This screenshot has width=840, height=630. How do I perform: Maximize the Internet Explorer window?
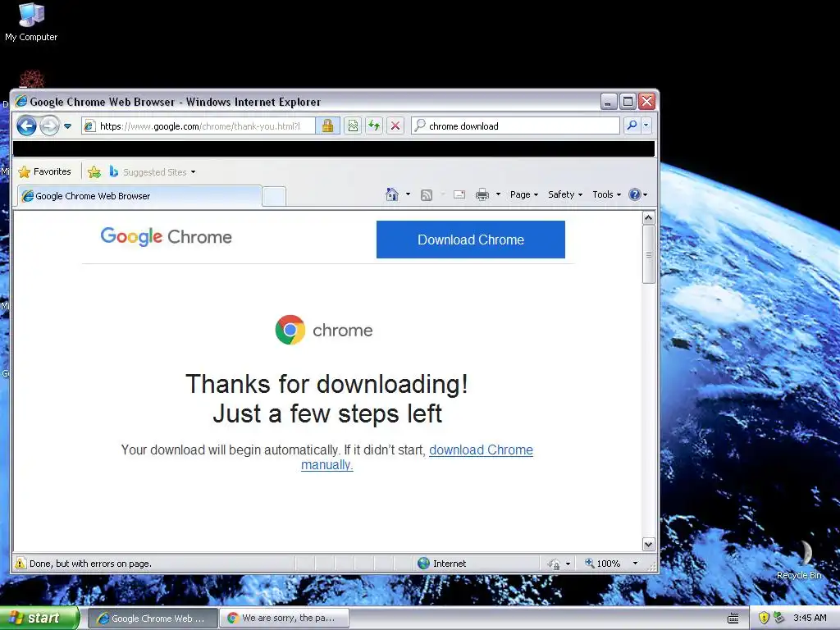coord(628,101)
